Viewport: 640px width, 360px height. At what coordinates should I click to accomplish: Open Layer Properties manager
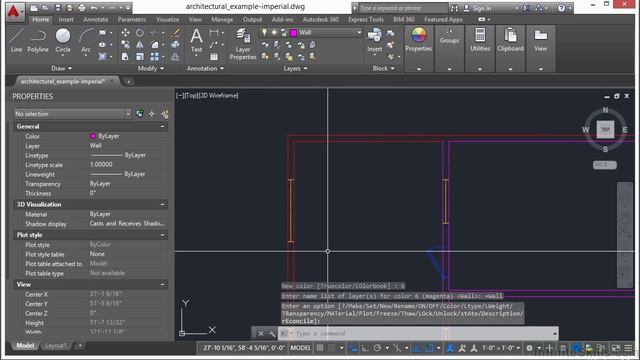(243, 44)
